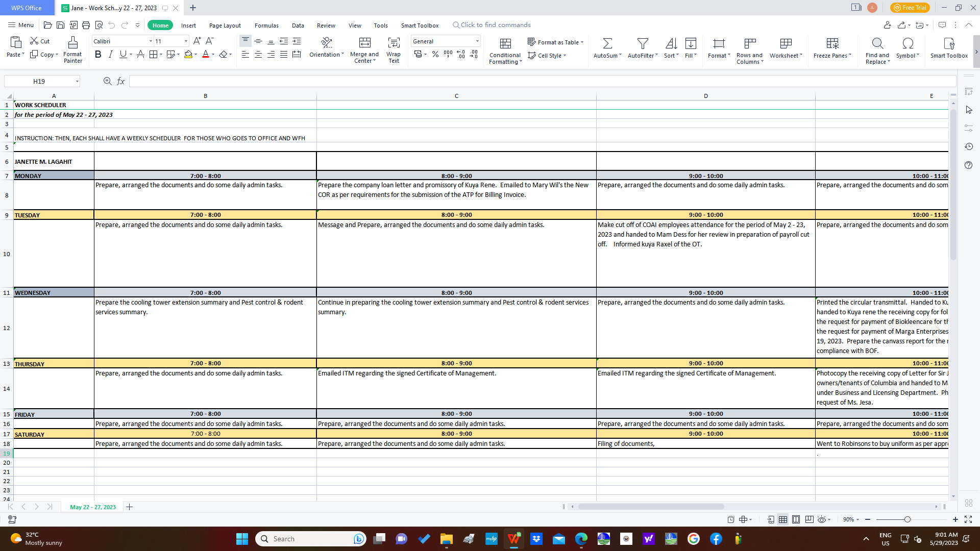The image size is (980, 551).
Task: Click the Find and Replace magnifier
Action: (877, 43)
